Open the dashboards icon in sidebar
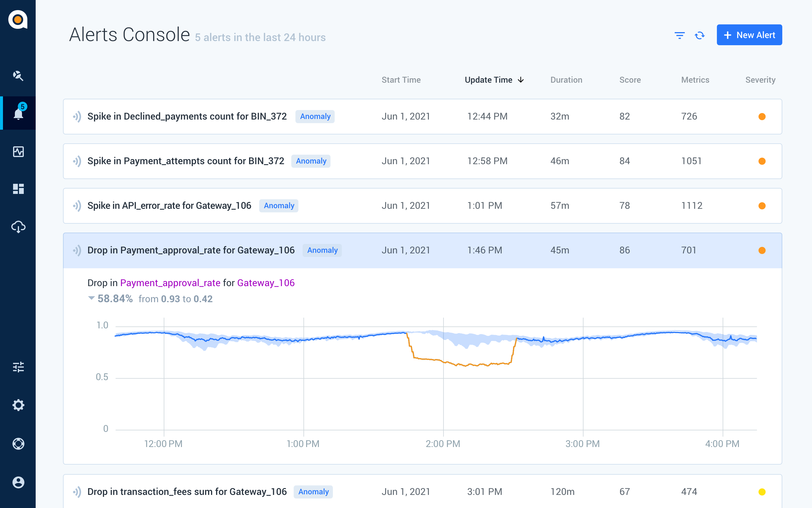The width and height of the screenshot is (812, 508). click(18, 189)
